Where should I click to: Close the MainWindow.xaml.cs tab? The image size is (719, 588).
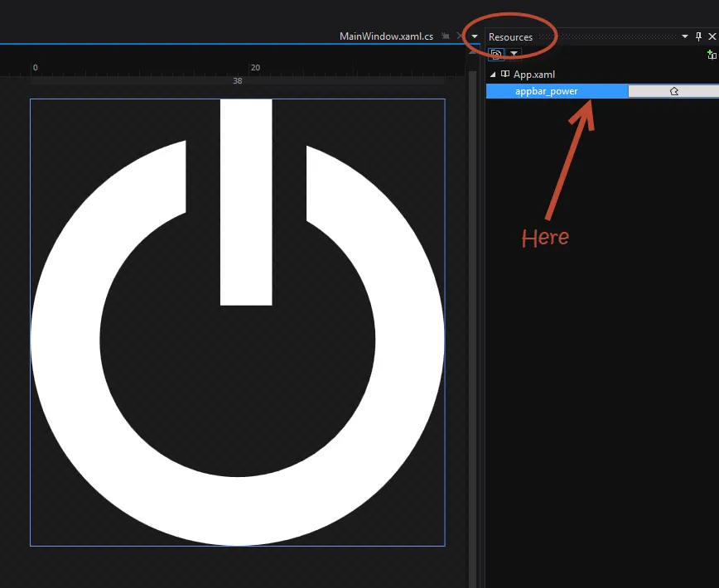click(460, 36)
